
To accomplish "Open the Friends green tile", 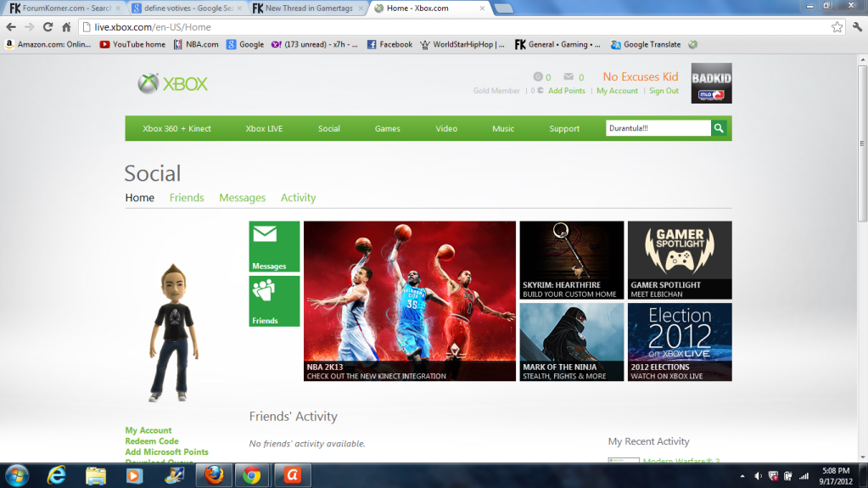I will pyautogui.click(x=274, y=300).
